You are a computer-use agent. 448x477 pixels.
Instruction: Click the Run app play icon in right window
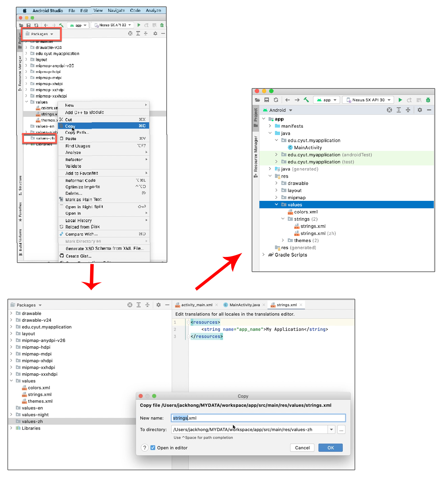tap(400, 100)
